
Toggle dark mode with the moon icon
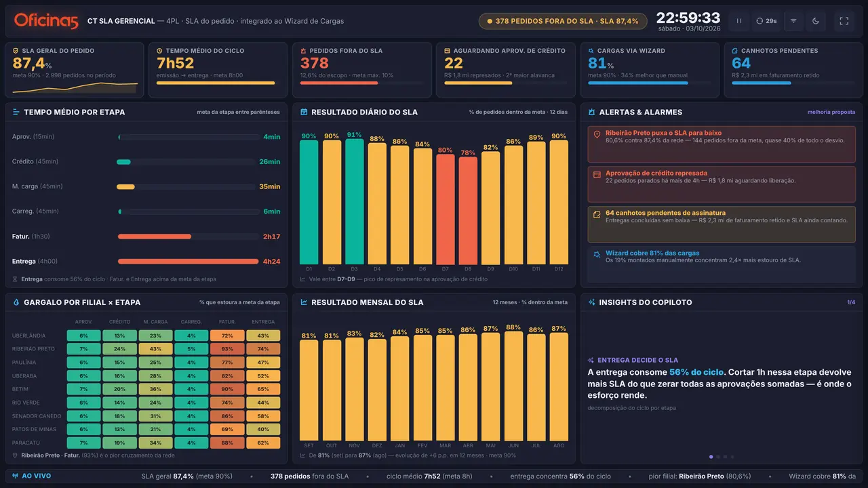pyautogui.click(x=816, y=21)
